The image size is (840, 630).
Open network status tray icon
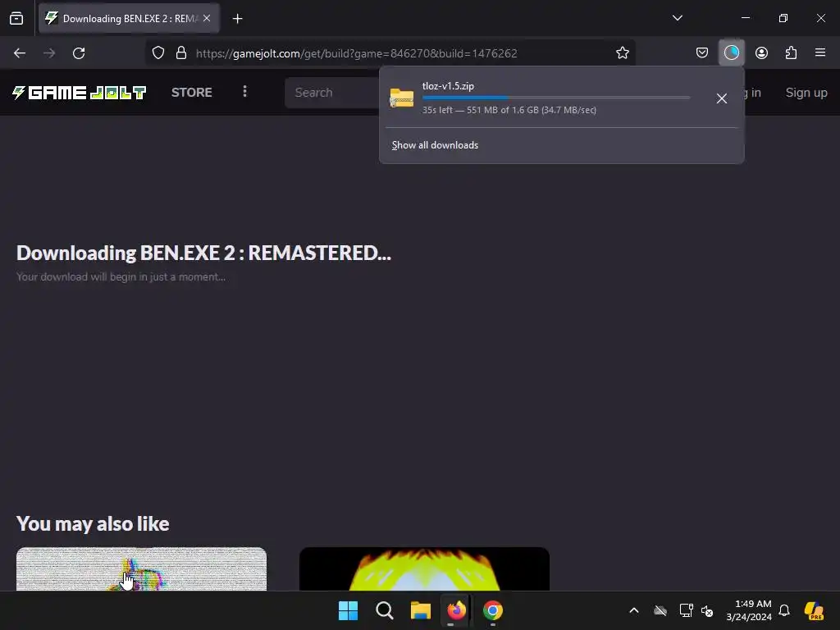point(686,610)
